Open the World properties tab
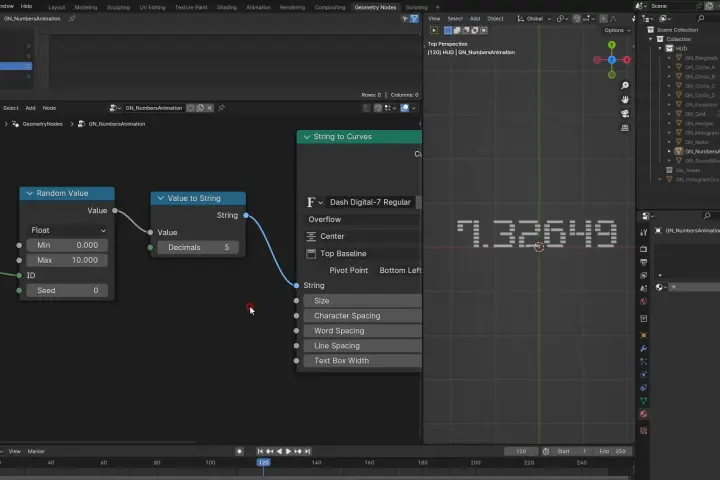This screenshot has width=720, height=480. pos(643,301)
